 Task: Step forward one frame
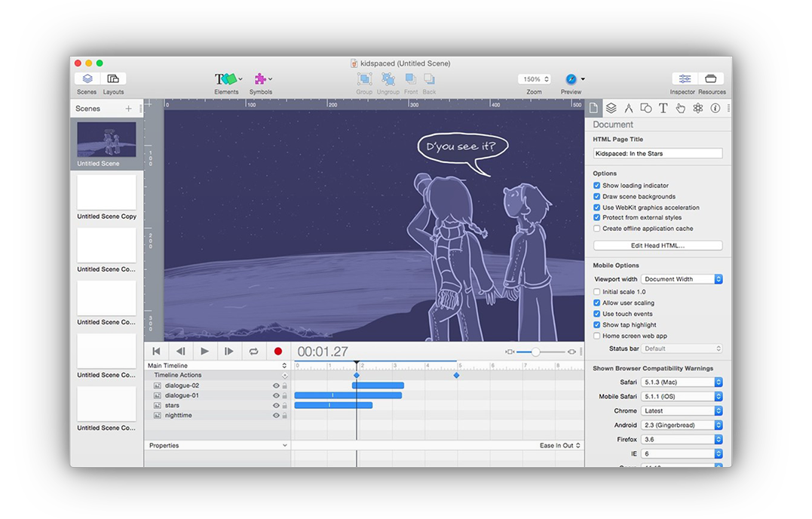tap(229, 352)
